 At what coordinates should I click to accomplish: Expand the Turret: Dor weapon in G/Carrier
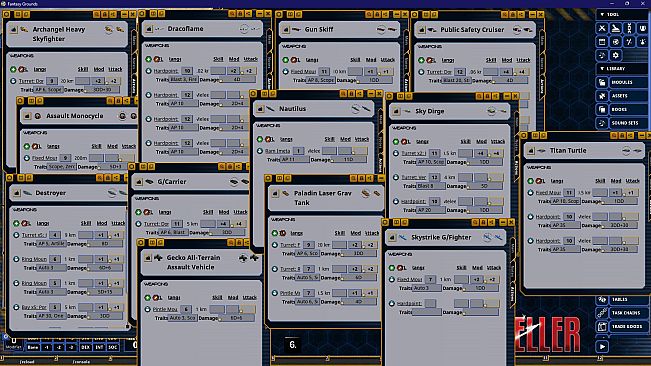(138, 224)
